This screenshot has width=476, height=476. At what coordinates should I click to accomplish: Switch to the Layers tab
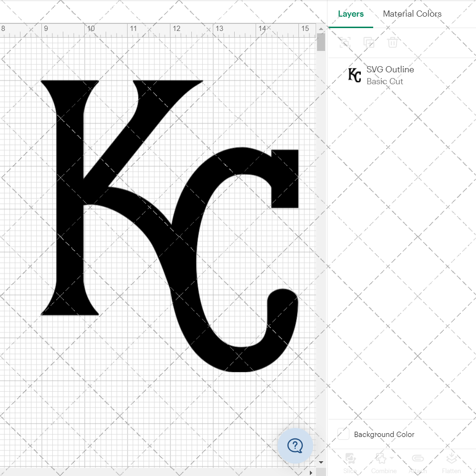[351, 14]
